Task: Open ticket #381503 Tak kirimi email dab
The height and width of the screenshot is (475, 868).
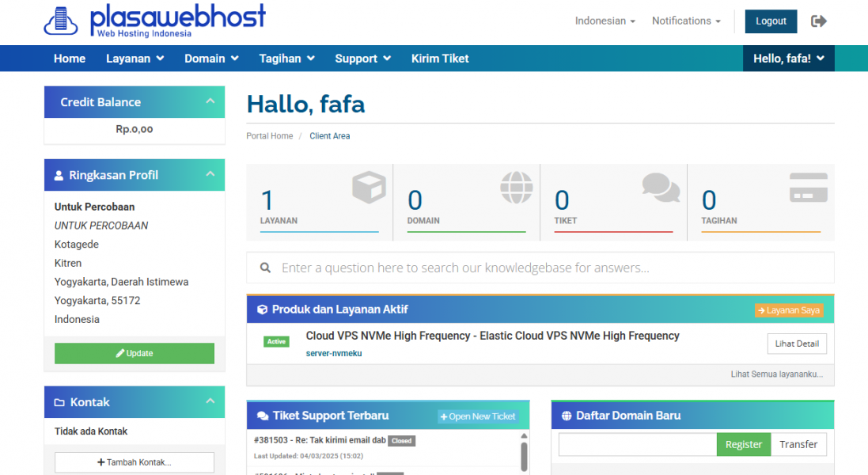Action: tap(320, 441)
